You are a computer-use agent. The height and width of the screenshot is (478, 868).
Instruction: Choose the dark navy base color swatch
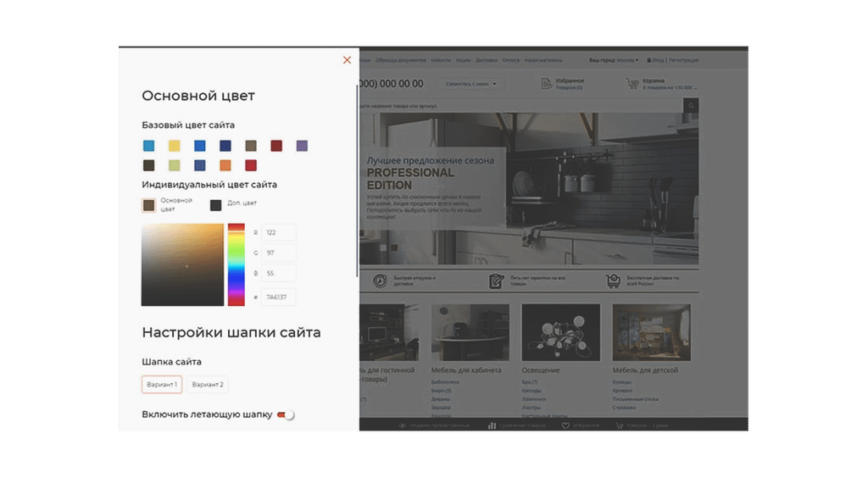225,146
